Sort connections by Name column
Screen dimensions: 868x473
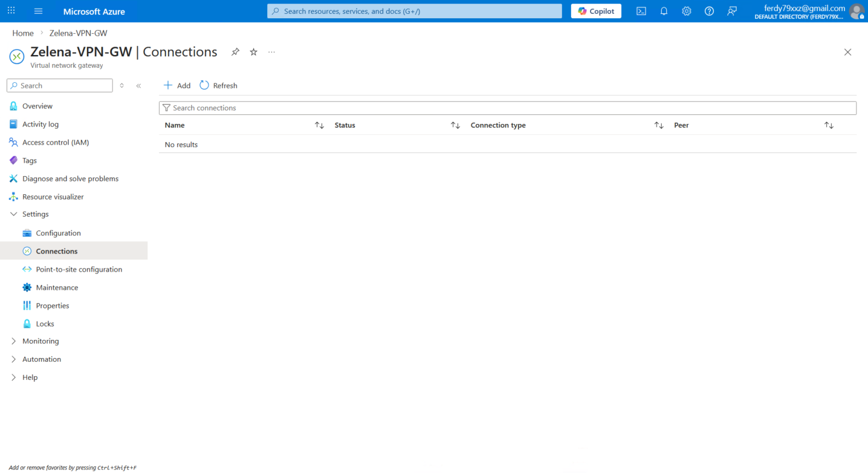point(319,125)
